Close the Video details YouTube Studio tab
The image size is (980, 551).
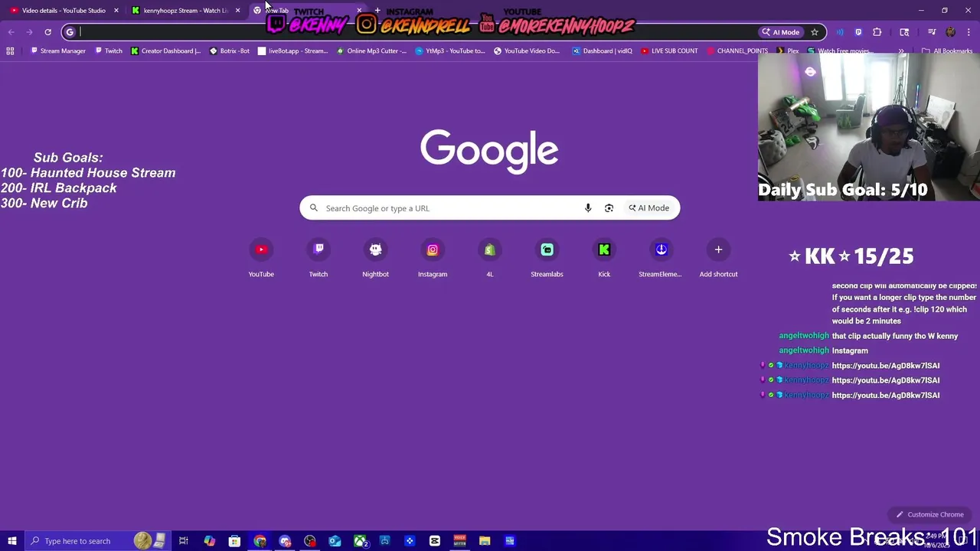116,11
